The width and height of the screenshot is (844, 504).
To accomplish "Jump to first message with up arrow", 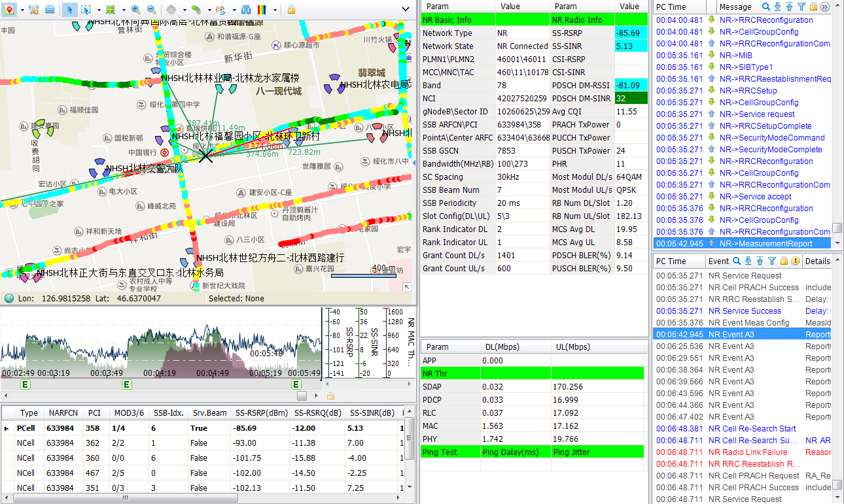I will click(790, 7).
